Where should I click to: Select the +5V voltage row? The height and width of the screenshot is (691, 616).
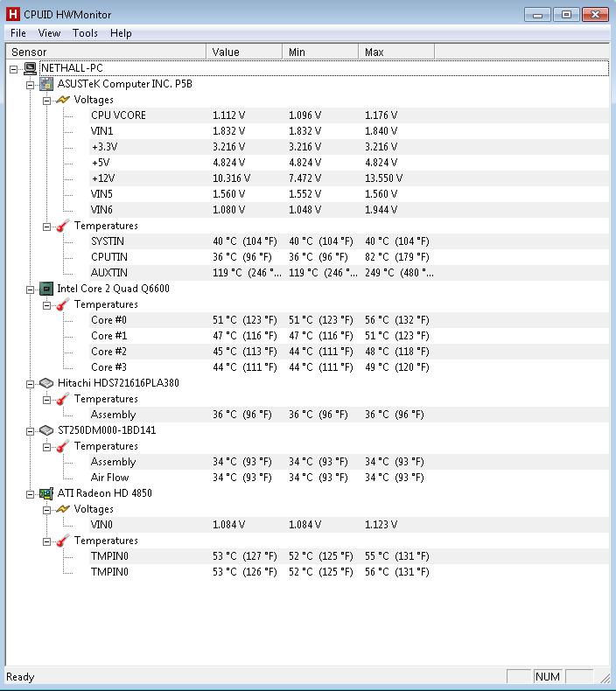[x=349, y=163]
